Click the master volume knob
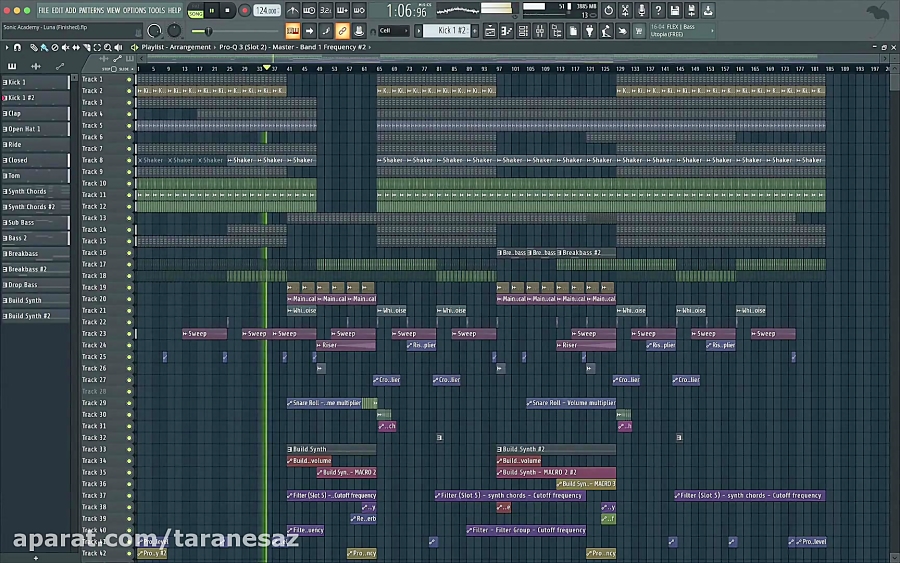 click(154, 31)
